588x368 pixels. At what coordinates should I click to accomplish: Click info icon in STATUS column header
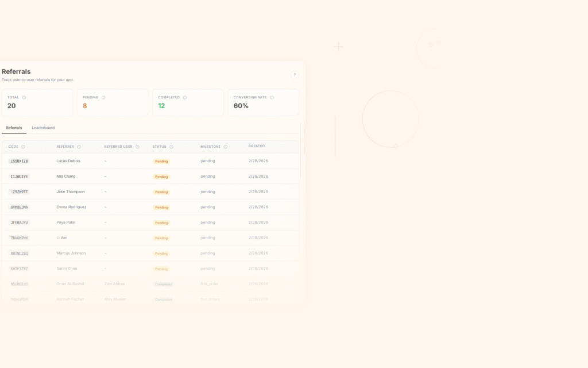coord(171,147)
